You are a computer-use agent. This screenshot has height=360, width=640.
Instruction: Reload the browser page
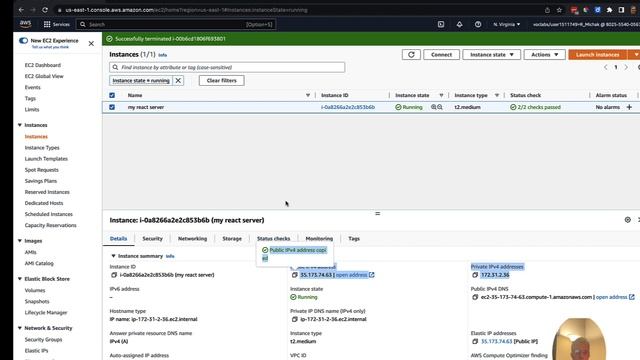click(45, 10)
